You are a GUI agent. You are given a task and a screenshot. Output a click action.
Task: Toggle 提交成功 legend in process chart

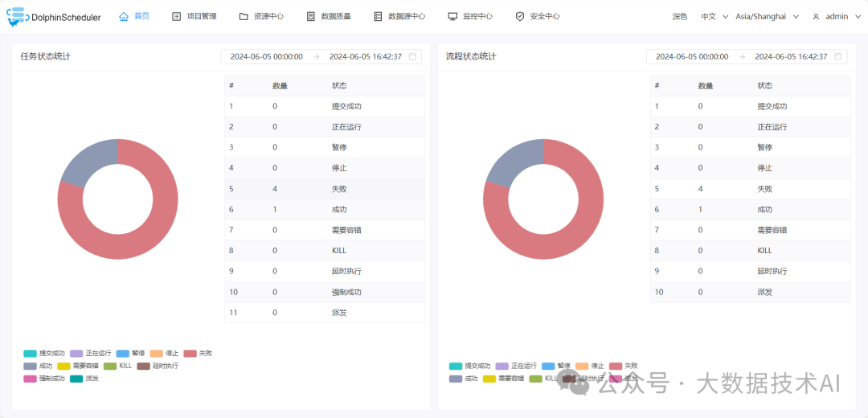coord(469,366)
